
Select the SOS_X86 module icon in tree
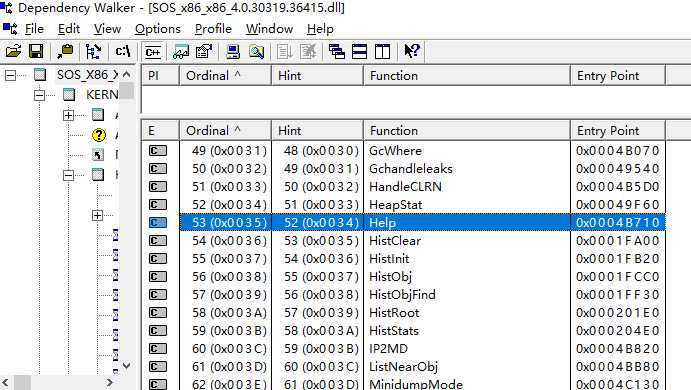pos(40,75)
